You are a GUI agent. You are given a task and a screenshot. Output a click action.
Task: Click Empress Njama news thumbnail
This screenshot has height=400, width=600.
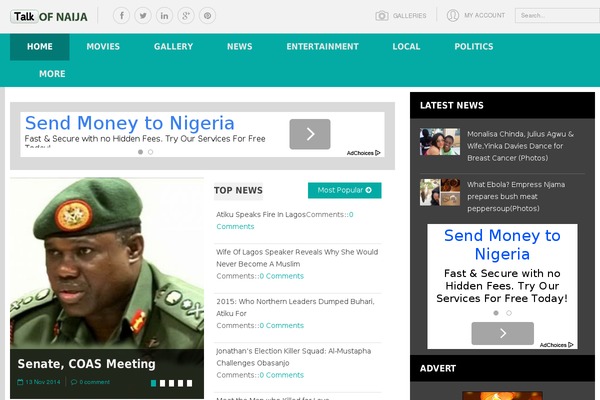440,192
